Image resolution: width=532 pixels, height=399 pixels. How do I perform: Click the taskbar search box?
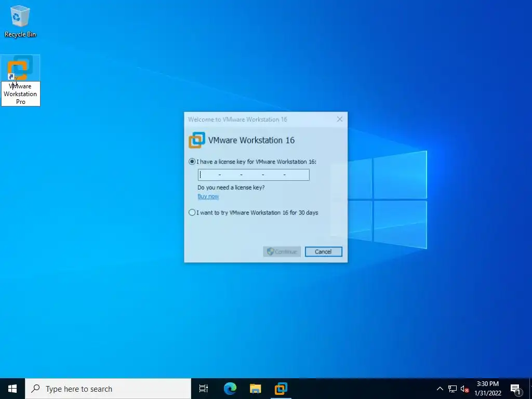pos(108,389)
